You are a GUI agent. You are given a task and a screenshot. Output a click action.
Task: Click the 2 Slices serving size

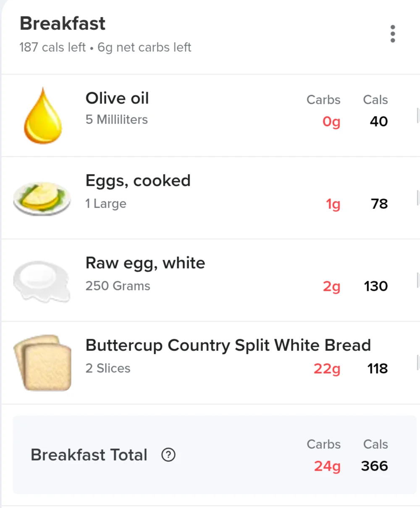[x=108, y=368]
